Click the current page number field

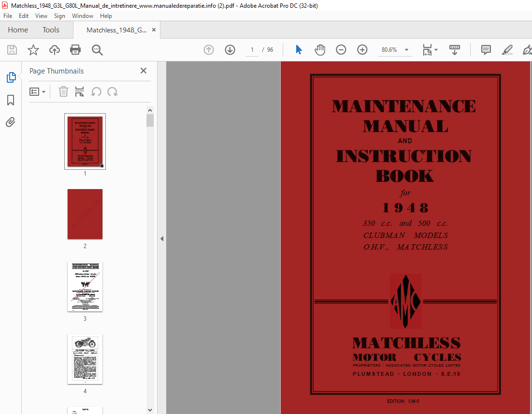coord(252,50)
